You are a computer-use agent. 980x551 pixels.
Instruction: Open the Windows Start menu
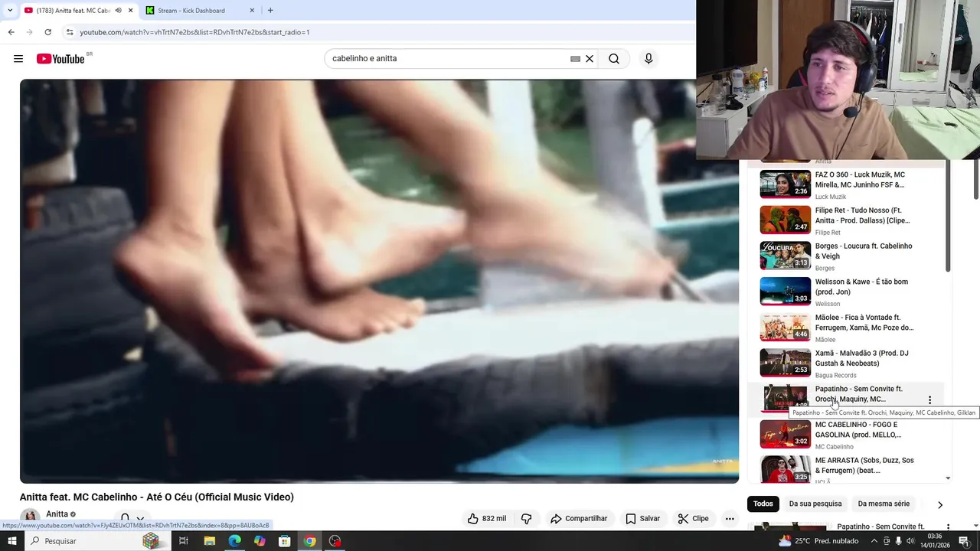11,541
